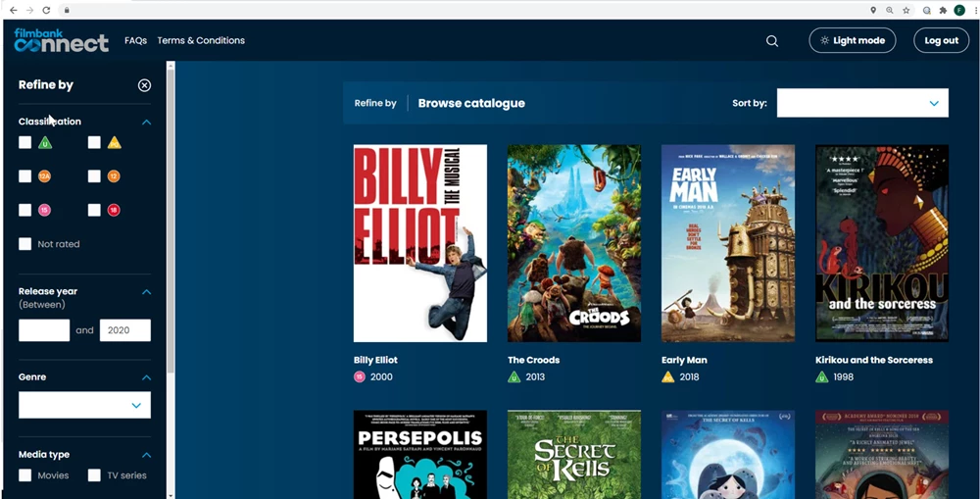980x499 pixels.
Task: Click the year 2013 under The Croods
Action: (x=536, y=377)
